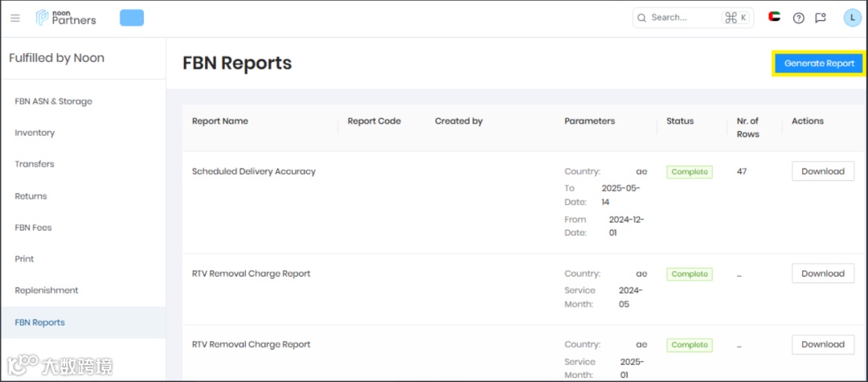Navigate to FBN Fees
Screen dimensions: 868x382
[33, 228]
